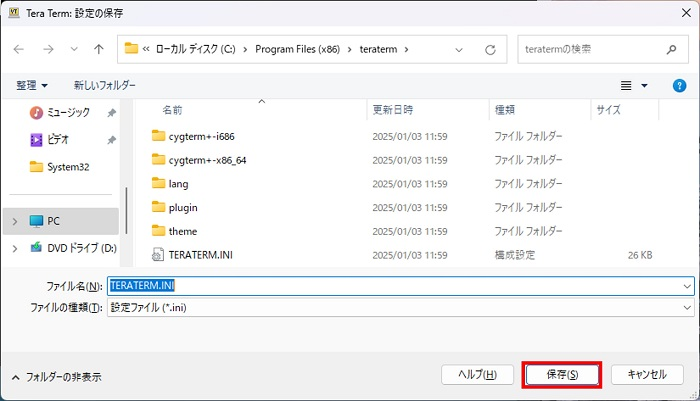This screenshot has width=700, height=401.
Task: Expand the PC tree node
Action: (15, 221)
